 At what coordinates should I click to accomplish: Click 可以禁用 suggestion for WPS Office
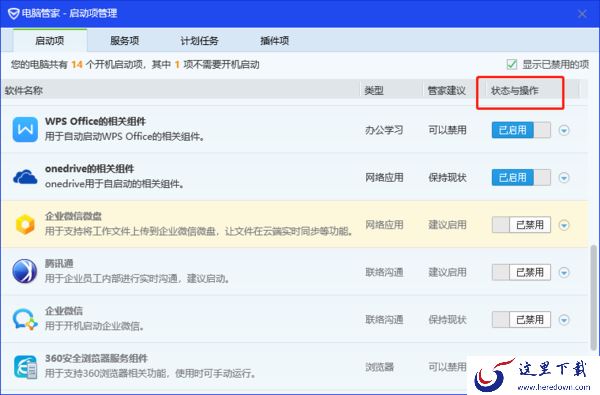pos(447,130)
